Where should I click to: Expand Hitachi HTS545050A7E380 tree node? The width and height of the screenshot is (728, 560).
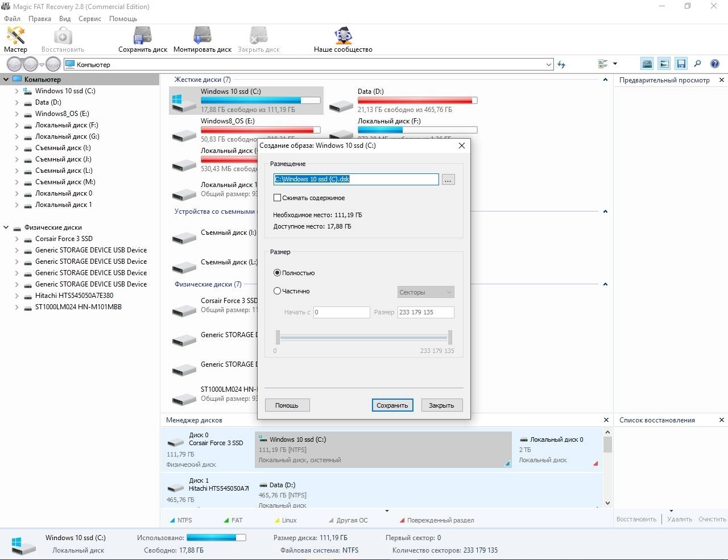coord(16,296)
